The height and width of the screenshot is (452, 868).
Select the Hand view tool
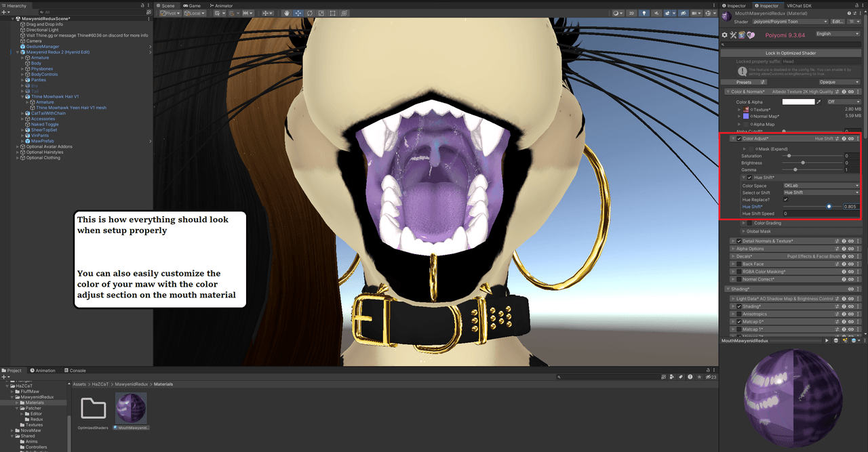pyautogui.click(x=287, y=13)
